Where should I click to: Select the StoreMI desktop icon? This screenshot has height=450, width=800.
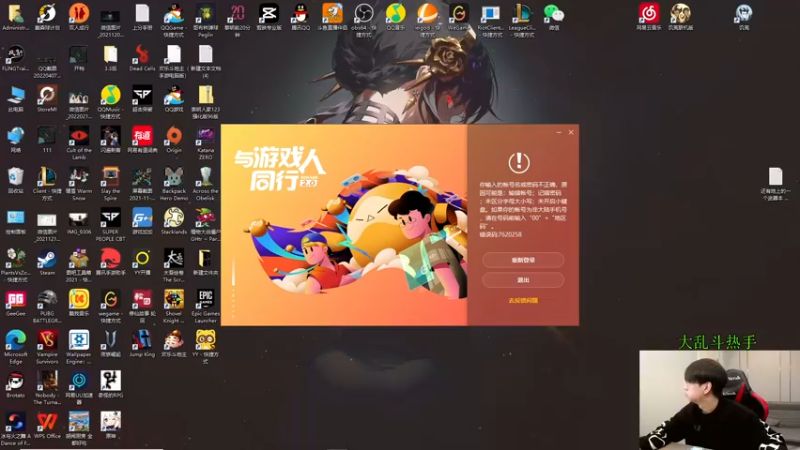point(47,99)
